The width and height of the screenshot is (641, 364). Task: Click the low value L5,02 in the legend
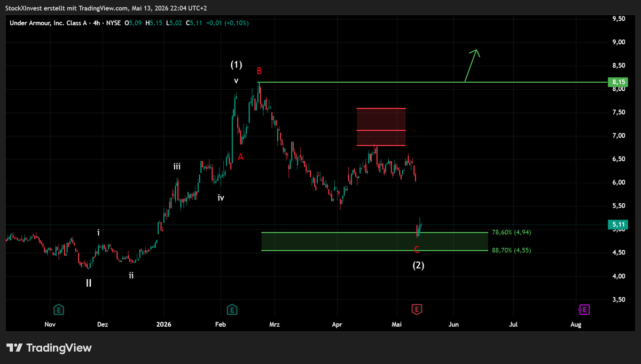point(174,23)
